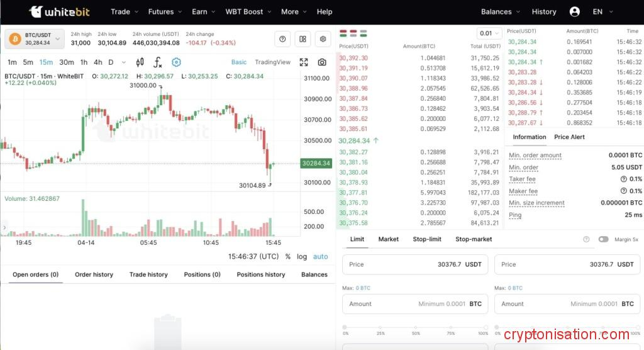Toggle the Margin 5x switch
Image resolution: width=644 pixels, height=350 pixels.
point(603,239)
